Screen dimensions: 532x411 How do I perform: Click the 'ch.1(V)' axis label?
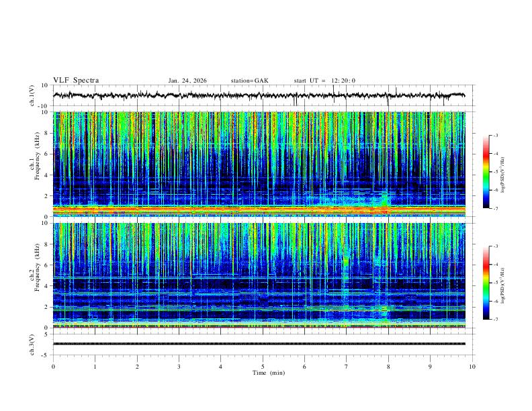(x=32, y=95)
